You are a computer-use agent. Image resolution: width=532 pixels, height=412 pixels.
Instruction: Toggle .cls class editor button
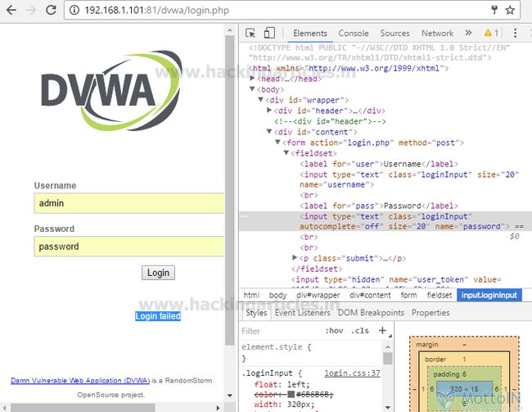[360, 331]
